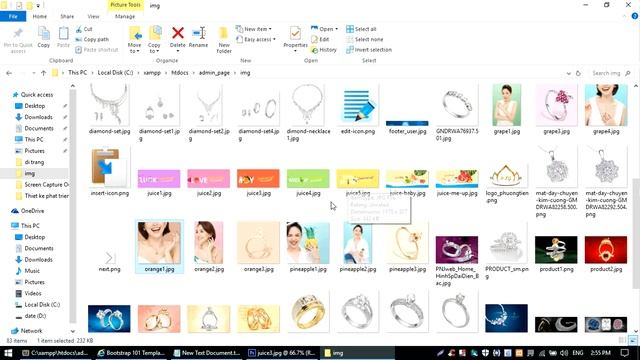Select the di trang folder in the sidebar
640x360 pixels.
(34, 162)
